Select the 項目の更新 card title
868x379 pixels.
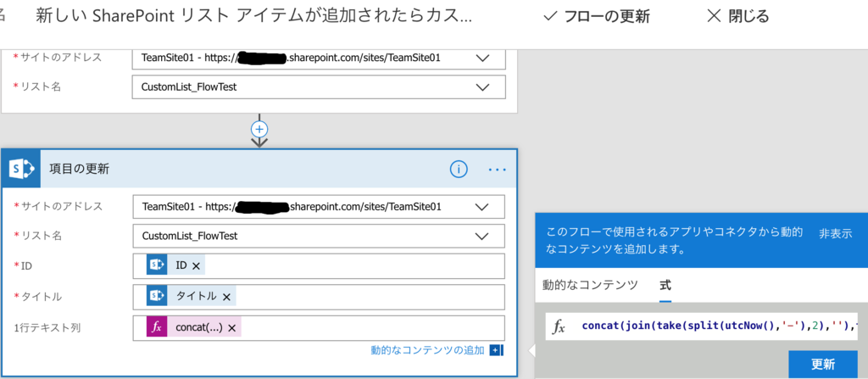click(79, 170)
